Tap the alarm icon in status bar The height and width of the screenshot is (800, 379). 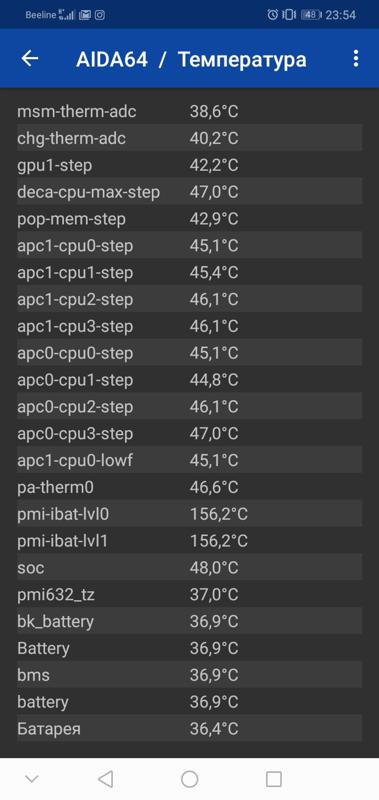point(273,15)
